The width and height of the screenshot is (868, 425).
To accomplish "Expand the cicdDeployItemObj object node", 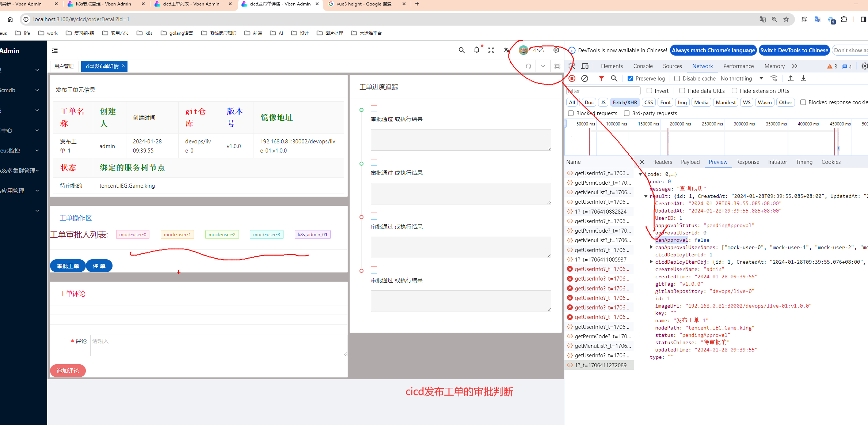I will (x=651, y=262).
